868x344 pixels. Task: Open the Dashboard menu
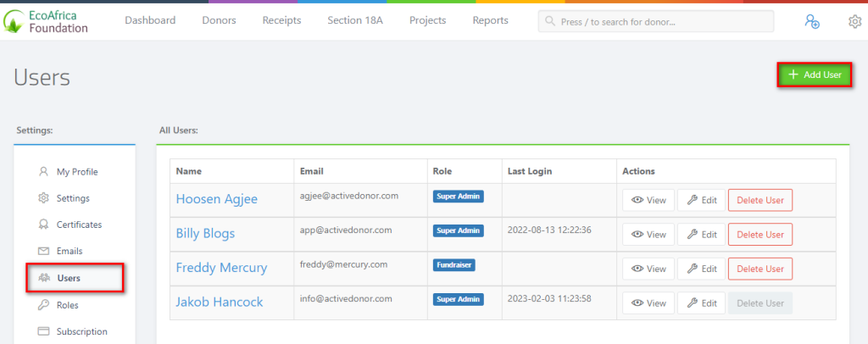click(x=150, y=20)
